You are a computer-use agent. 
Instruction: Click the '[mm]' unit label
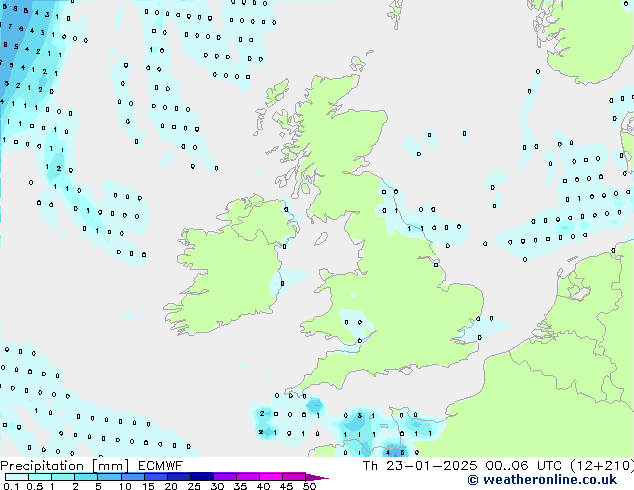pyautogui.click(x=110, y=466)
